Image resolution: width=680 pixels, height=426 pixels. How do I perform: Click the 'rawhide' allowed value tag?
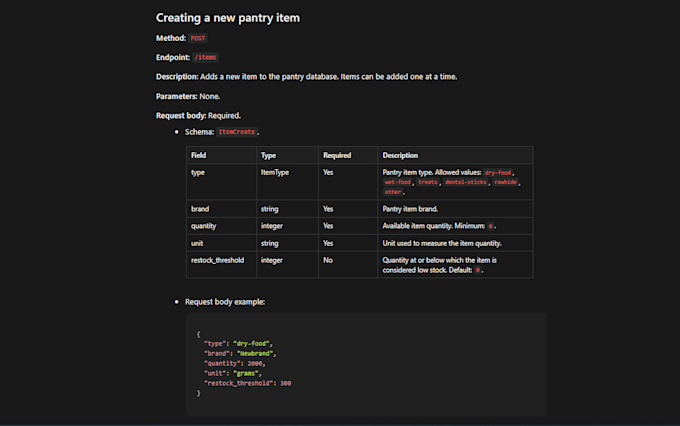pyautogui.click(x=505, y=182)
